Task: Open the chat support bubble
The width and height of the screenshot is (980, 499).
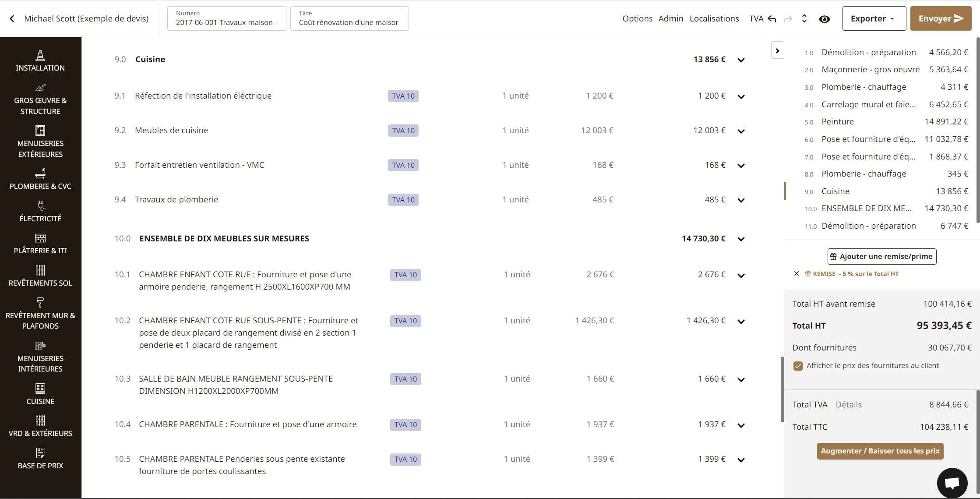Action: pos(952,483)
